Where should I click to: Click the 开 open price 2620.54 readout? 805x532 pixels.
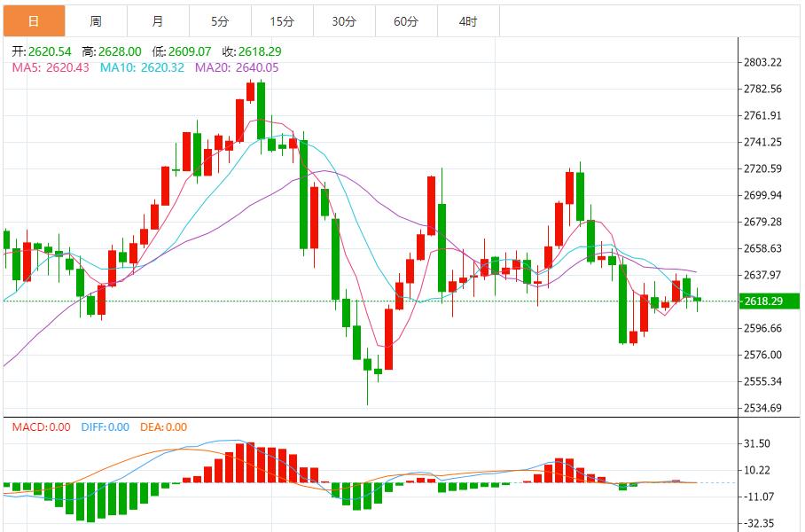(42, 51)
